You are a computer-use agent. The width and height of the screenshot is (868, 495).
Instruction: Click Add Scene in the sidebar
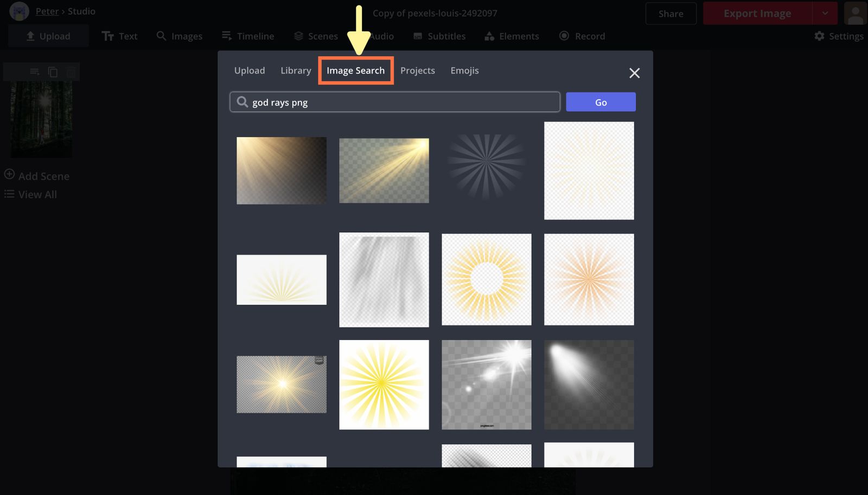[36, 176]
